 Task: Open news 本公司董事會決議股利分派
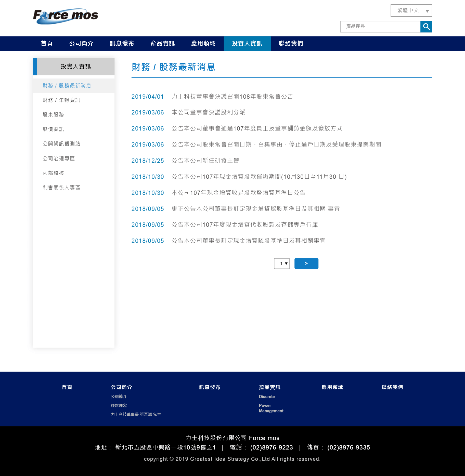click(x=208, y=112)
